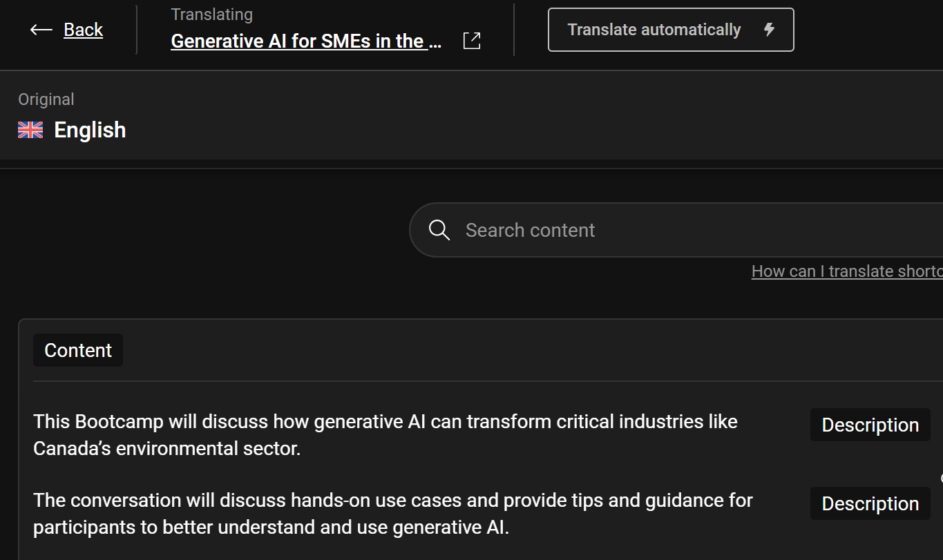Click the Description tag beside Bootcamp paragraph
Image resolution: width=943 pixels, height=560 pixels.
[870, 425]
